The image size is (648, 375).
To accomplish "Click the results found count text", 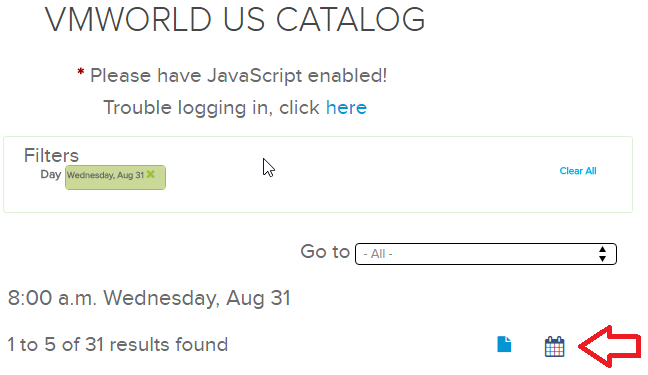I will coord(118,344).
